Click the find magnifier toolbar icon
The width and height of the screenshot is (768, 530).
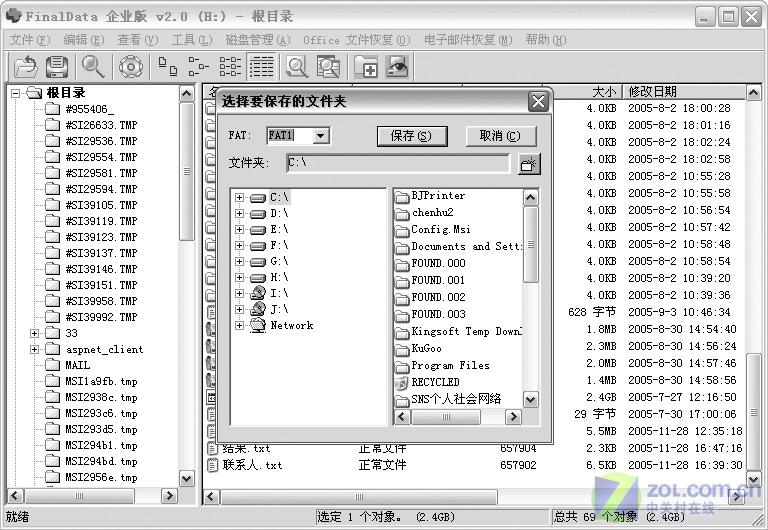point(93,67)
